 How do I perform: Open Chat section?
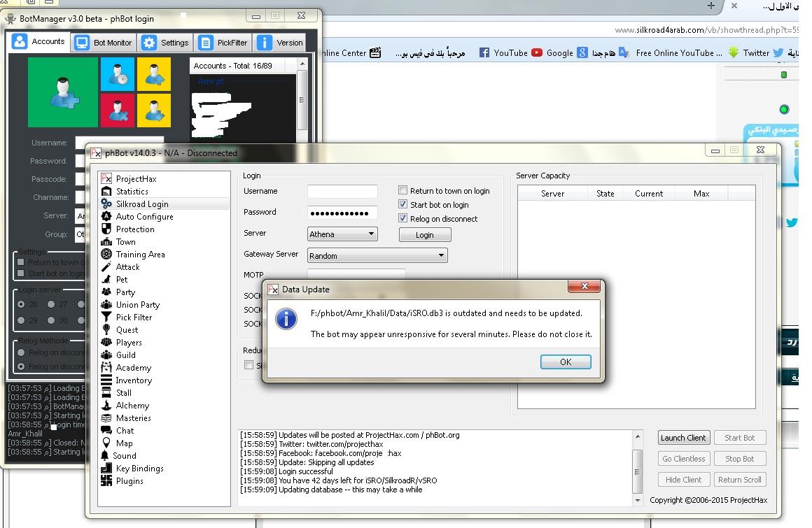125,430
